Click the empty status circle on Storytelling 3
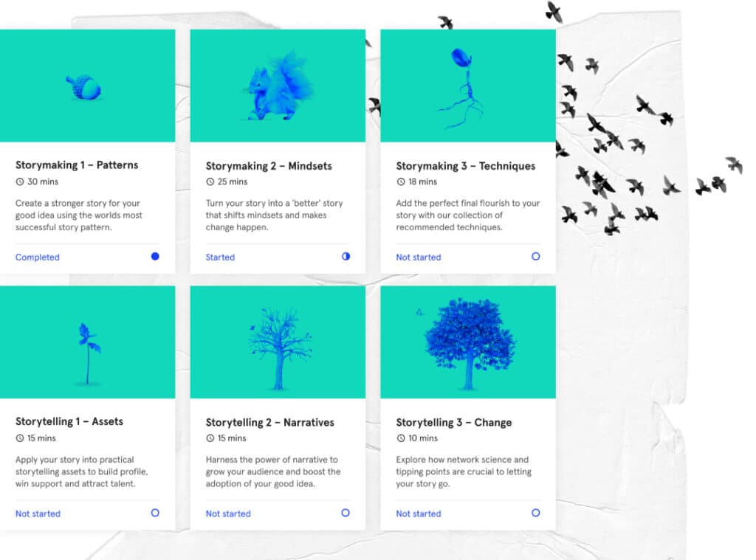The height and width of the screenshot is (560, 756). click(x=536, y=513)
